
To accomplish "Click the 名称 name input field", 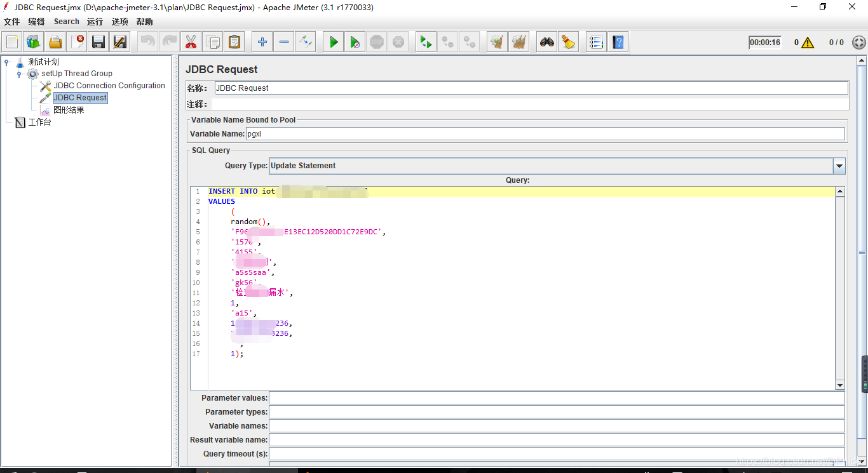I will click(x=531, y=88).
